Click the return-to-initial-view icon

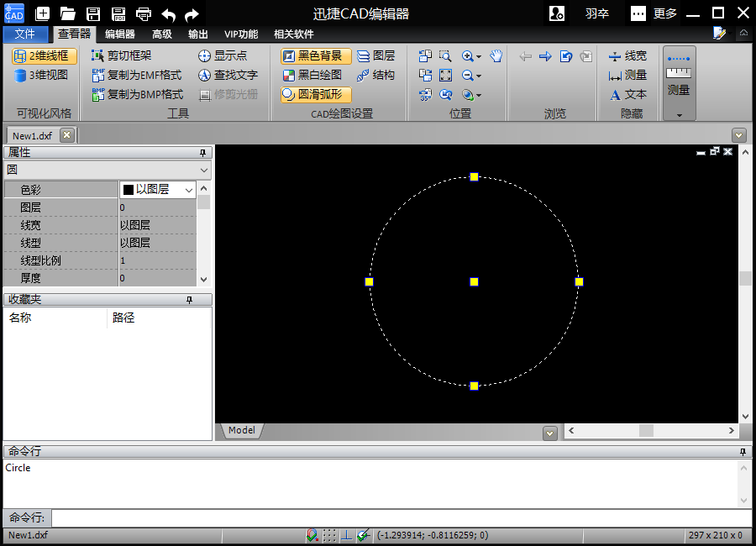point(566,56)
